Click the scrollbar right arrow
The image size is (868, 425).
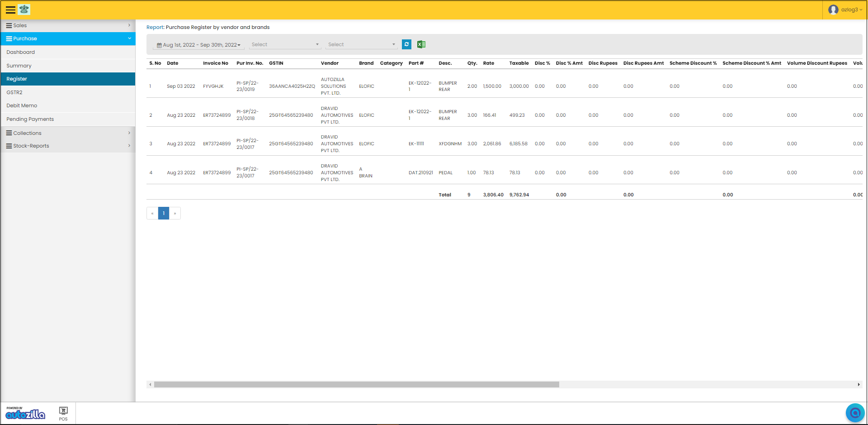click(859, 385)
